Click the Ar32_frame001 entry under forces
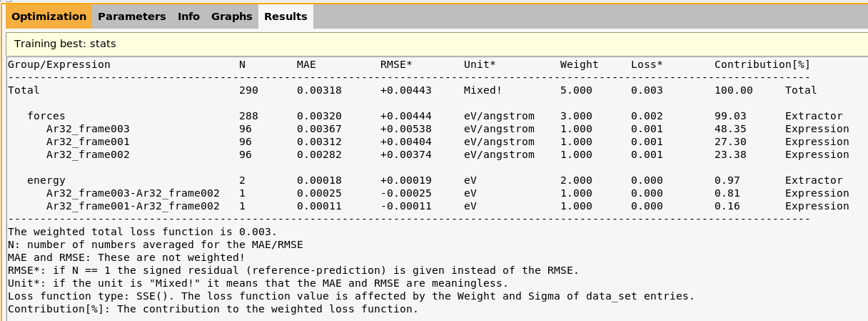868x321 pixels. tap(88, 142)
